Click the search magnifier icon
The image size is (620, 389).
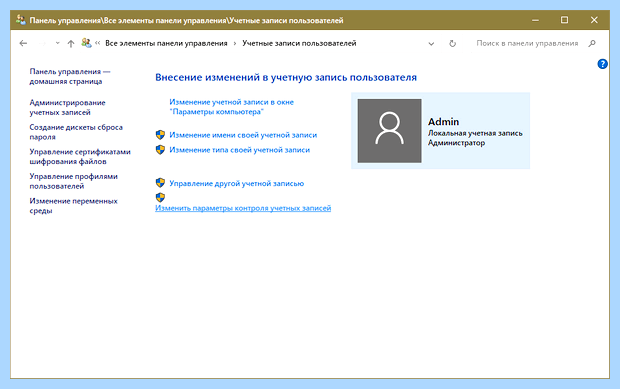pyautogui.click(x=592, y=43)
